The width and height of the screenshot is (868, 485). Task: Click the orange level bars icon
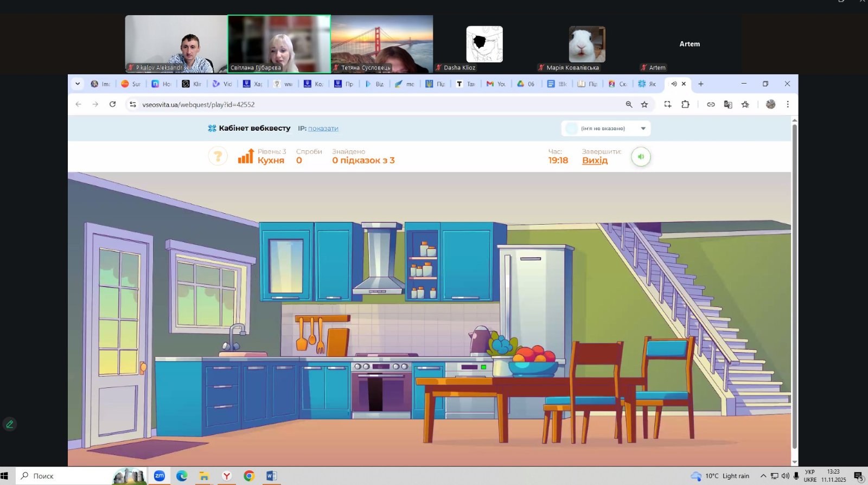[x=246, y=156]
